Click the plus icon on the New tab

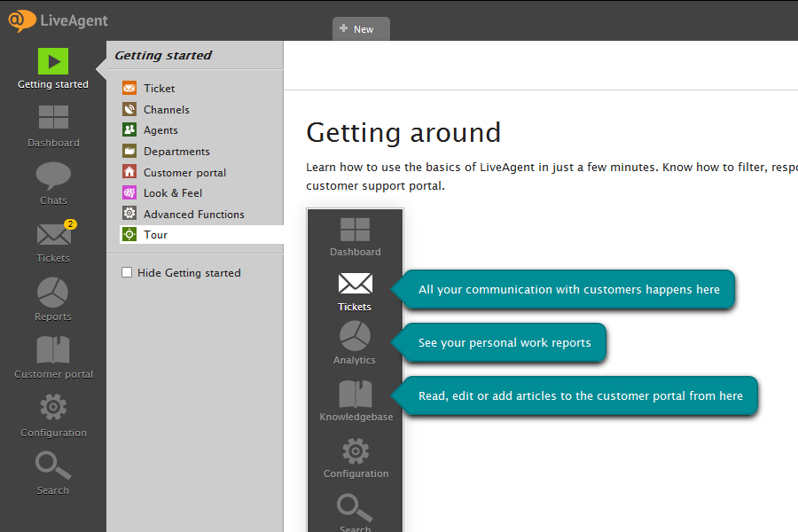[x=343, y=28]
